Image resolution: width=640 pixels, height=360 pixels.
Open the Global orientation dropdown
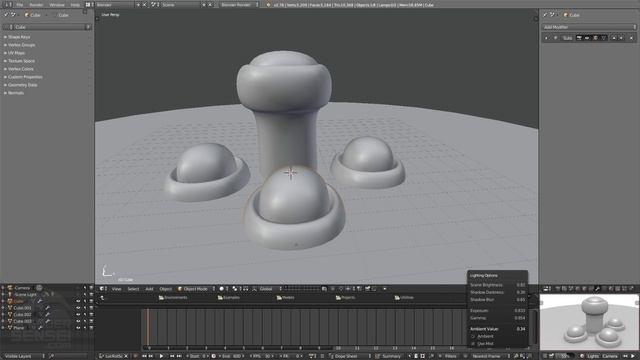pyautogui.click(x=271, y=289)
